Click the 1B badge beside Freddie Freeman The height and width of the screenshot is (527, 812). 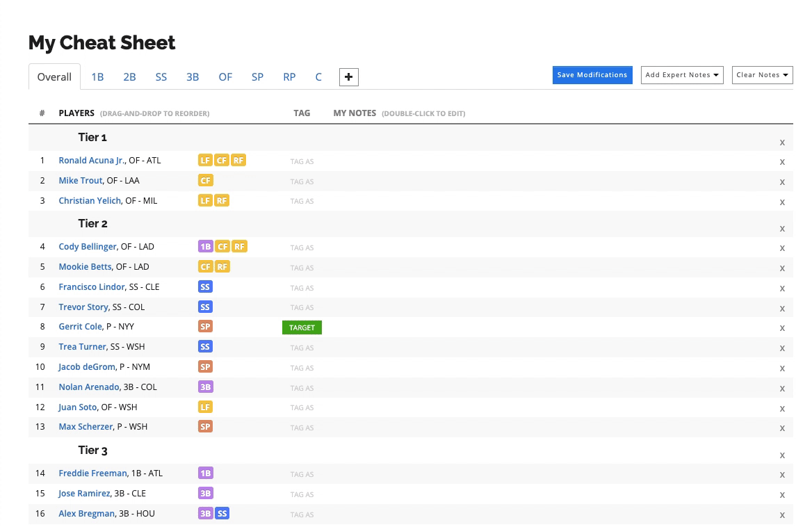(206, 473)
